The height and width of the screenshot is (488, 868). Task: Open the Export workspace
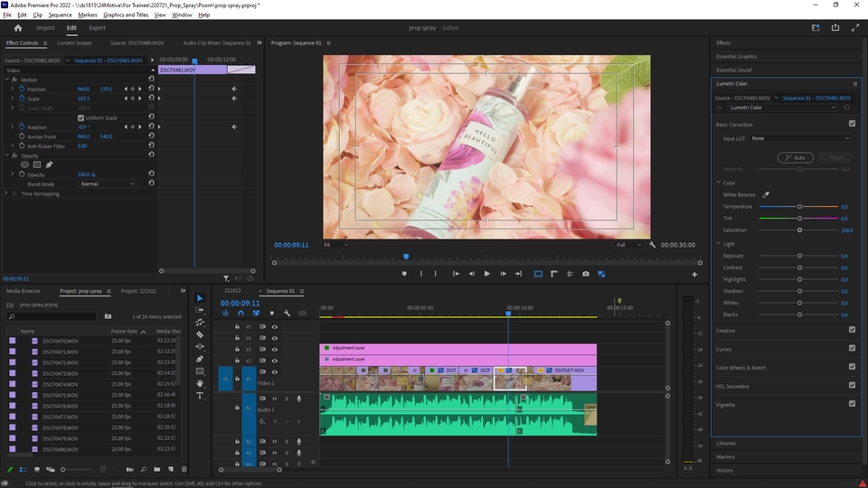pos(97,28)
